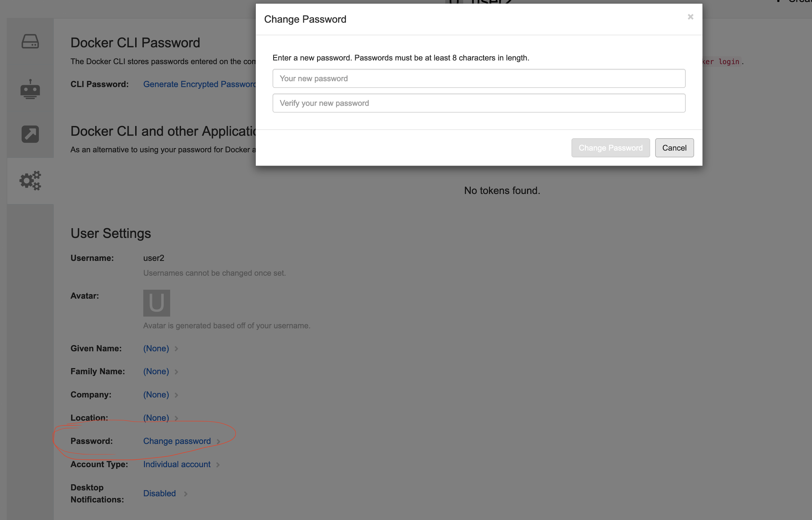The image size is (812, 520).
Task: Click the chevron beside Change password
Action: tap(218, 441)
